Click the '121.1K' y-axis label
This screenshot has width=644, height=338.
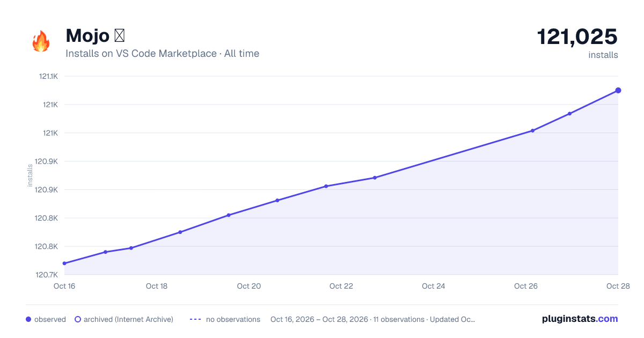(x=48, y=76)
